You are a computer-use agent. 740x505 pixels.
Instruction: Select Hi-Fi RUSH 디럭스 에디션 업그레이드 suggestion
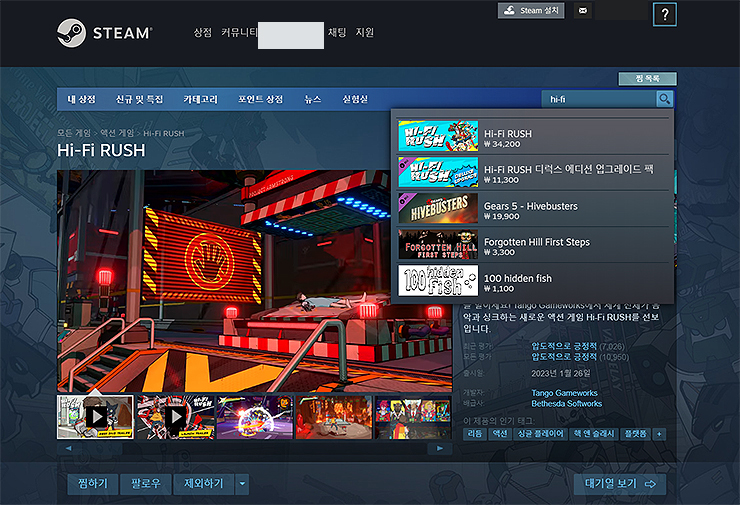tap(533, 173)
